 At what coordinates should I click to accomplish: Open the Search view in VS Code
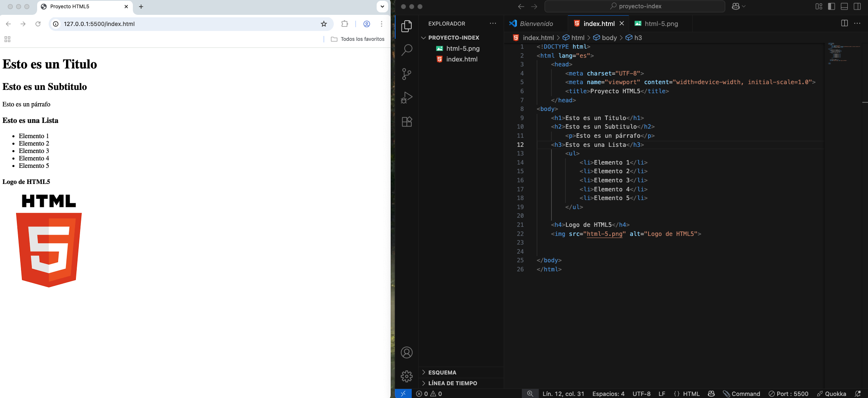click(x=407, y=50)
